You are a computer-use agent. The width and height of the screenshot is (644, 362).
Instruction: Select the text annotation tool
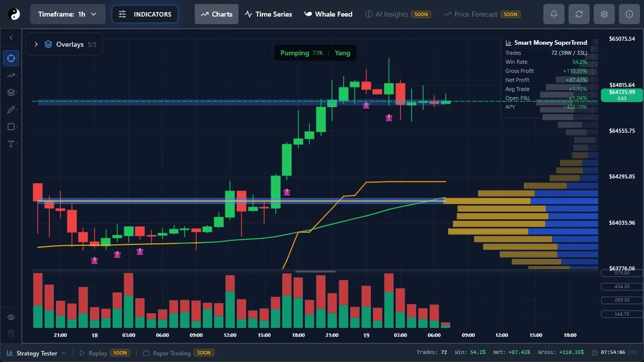[x=11, y=144]
